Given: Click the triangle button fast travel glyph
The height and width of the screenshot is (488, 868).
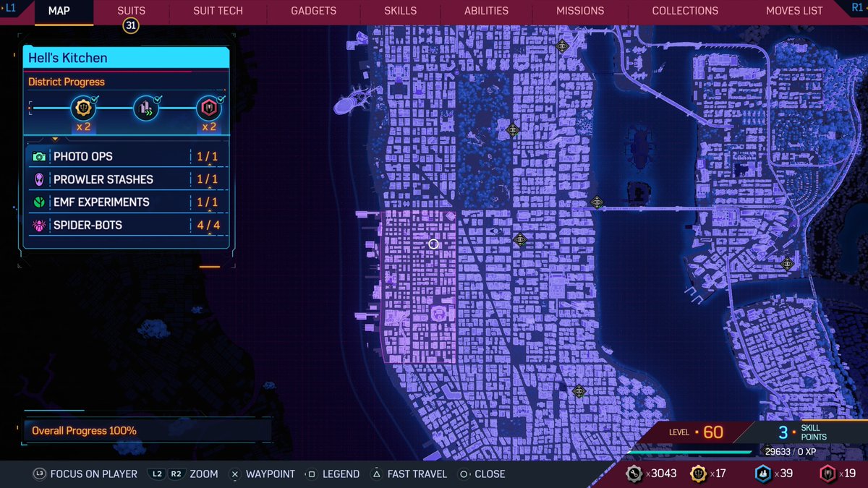Looking at the screenshot, I should [376, 474].
